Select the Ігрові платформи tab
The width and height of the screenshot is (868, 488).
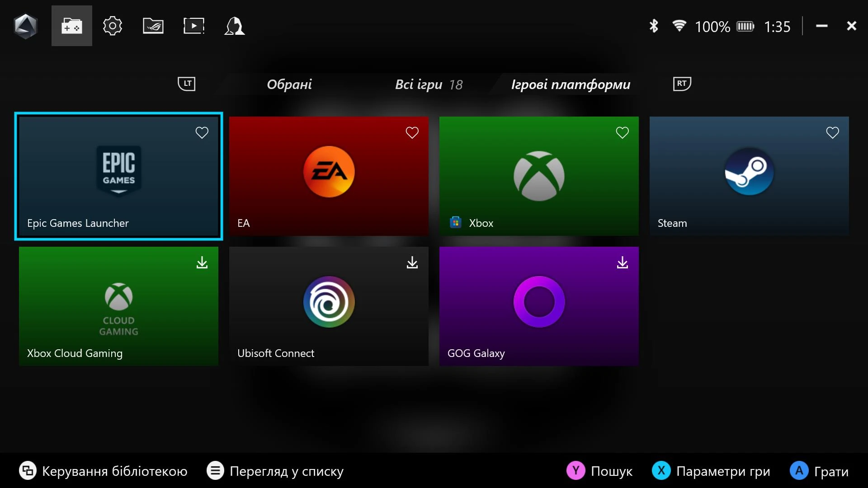tap(571, 84)
